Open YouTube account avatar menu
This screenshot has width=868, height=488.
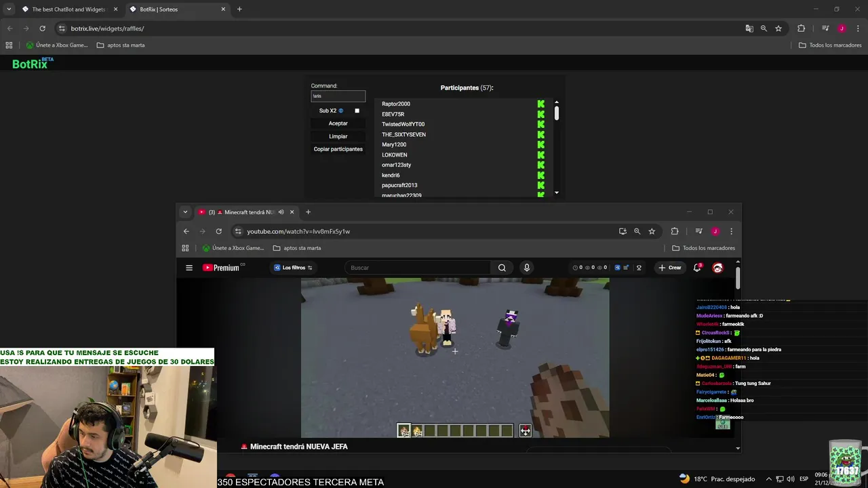pos(717,268)
